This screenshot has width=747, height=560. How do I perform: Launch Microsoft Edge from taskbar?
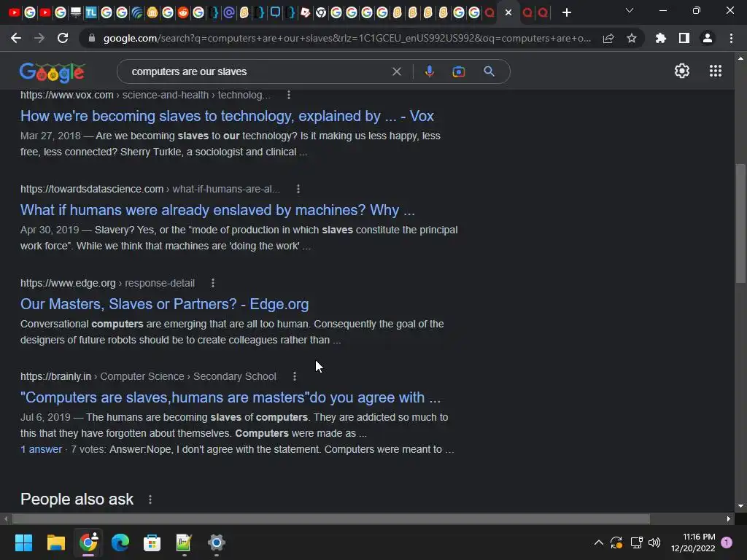click(120, 542)
